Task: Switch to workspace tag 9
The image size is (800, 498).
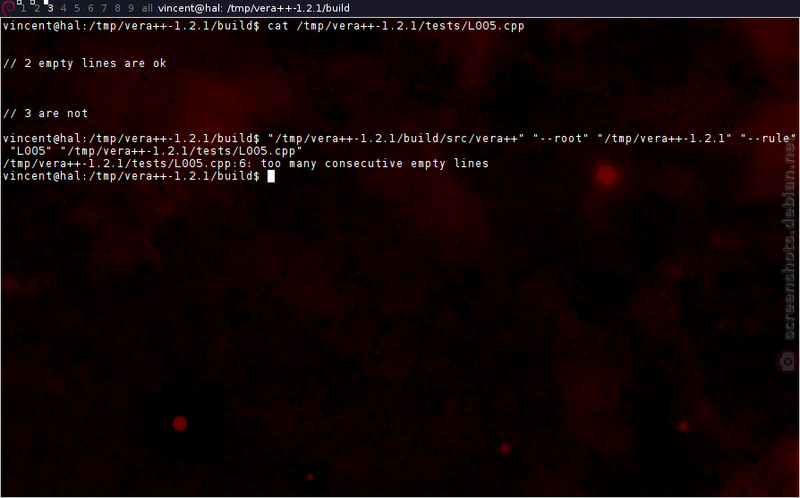Action: pyautogui.click(x=131, y=8)
